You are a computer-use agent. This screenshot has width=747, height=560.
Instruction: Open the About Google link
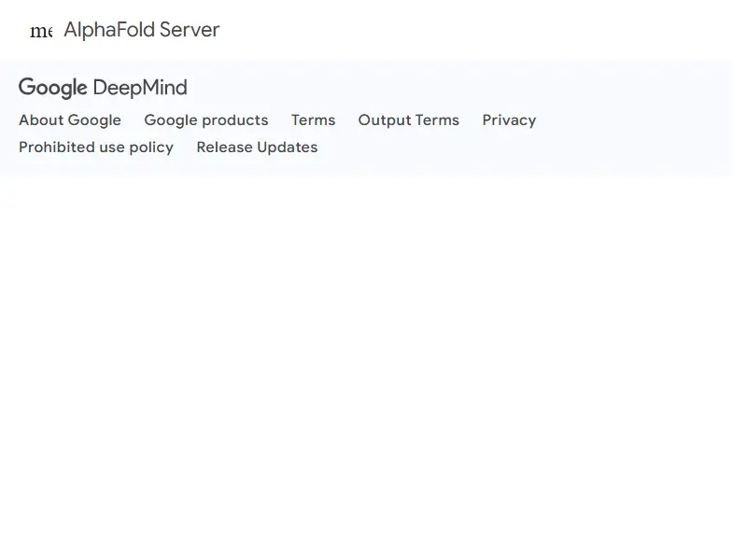[70, 120]
